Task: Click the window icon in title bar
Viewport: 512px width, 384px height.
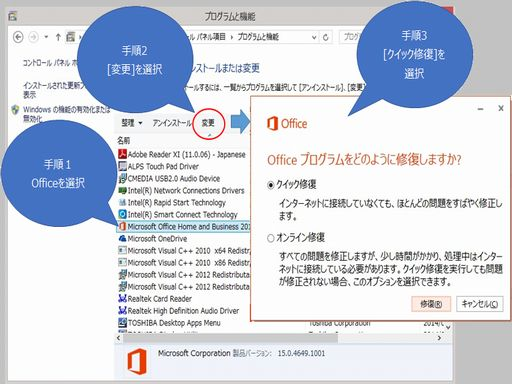Action: (x=12, y=16)
